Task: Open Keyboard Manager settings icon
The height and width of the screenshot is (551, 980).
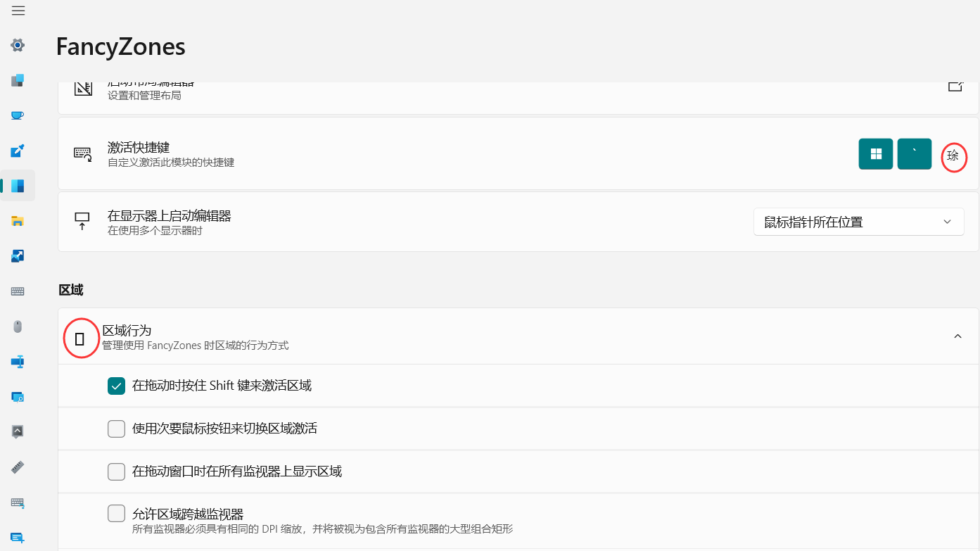Action: [17, 291]
